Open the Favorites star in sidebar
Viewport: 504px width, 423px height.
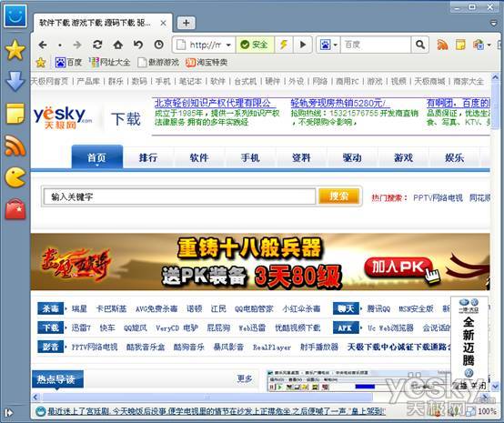tap(15, 50)
